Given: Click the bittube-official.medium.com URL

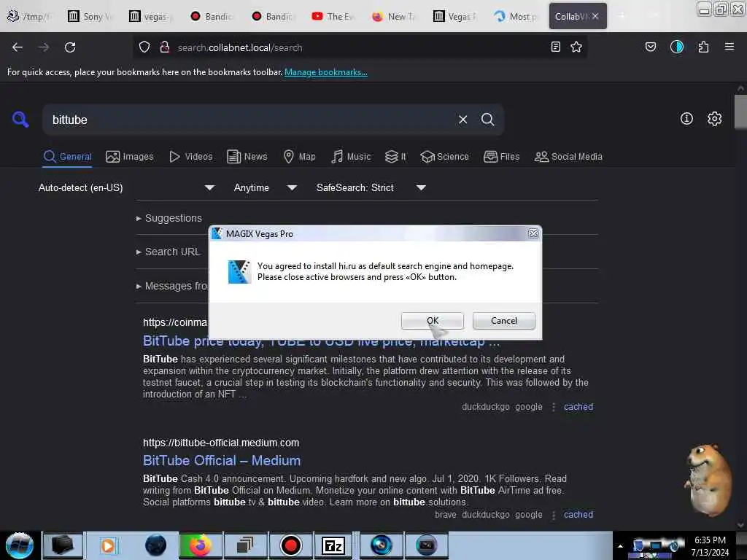Looking at the screenshot, I should click(x=221, y=443).
